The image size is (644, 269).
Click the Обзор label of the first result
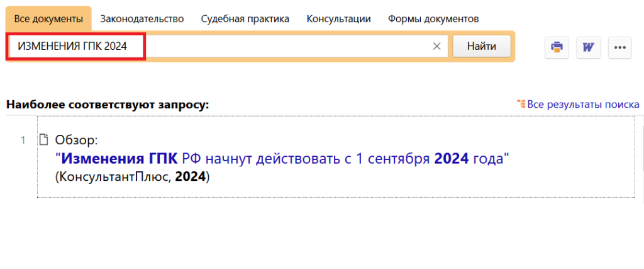(x=76, y=140)
